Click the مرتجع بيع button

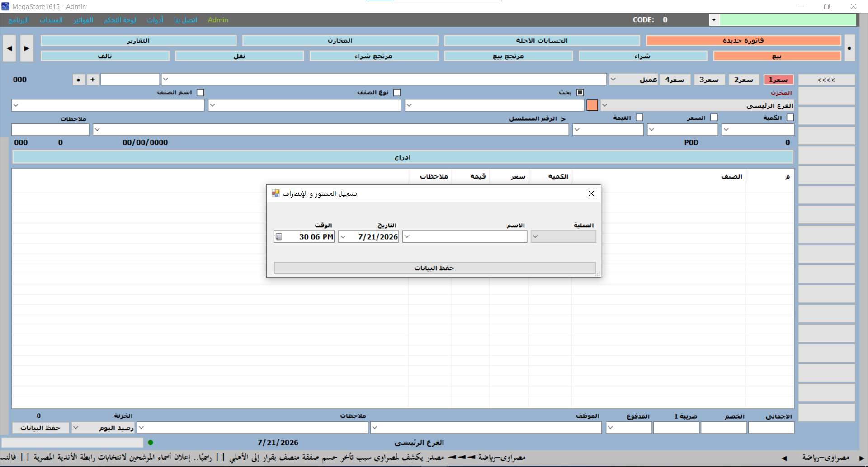tap(508, 56)
